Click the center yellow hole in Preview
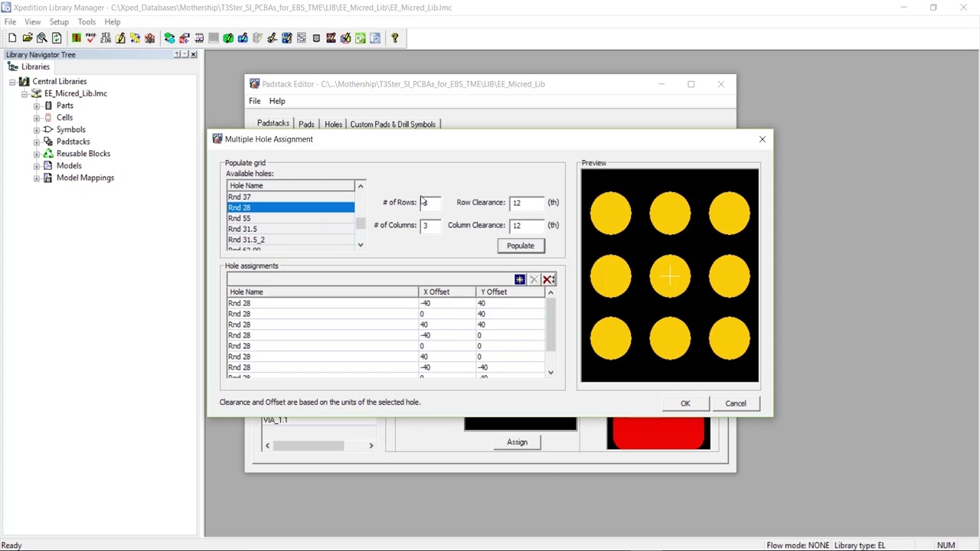 coord(670,275)
